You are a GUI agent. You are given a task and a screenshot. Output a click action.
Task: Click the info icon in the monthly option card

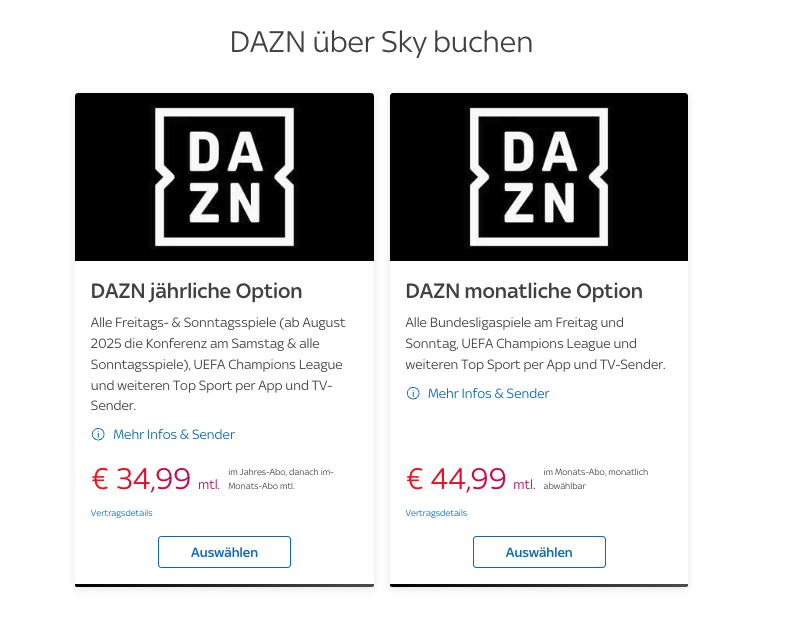coord(413,393)
